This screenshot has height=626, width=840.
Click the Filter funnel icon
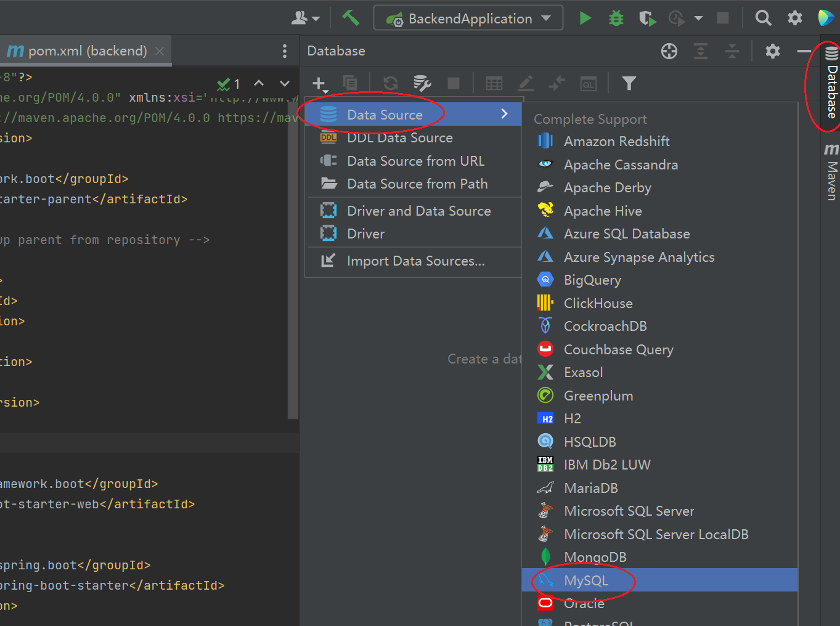coord(629,83)
